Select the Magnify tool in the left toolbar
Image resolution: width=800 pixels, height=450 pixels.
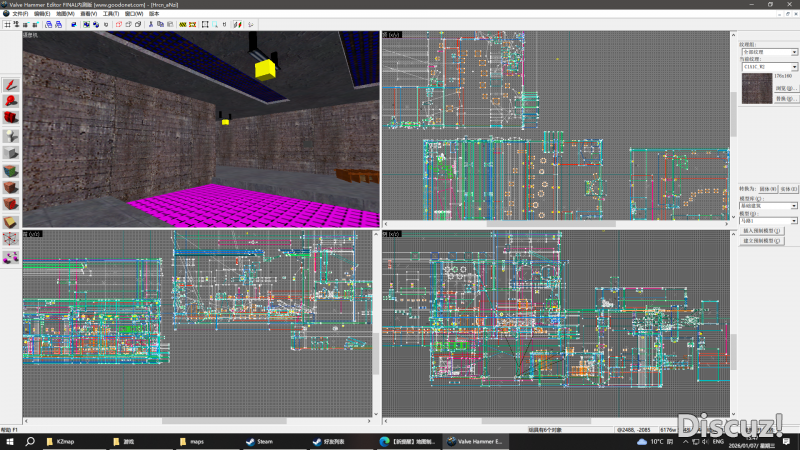(x=10, y=101)
